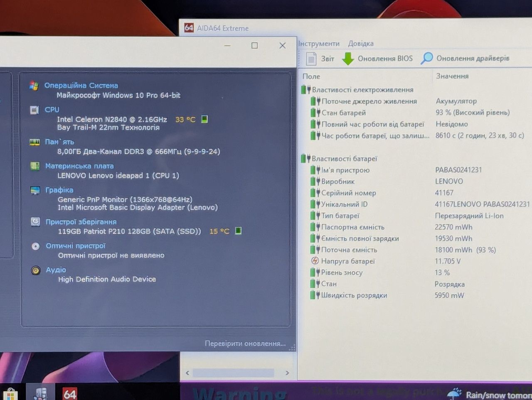532x400 pixels.
Task: Click the 18100 mWh (93 %) current capacity value
Action: coord(465,250)
